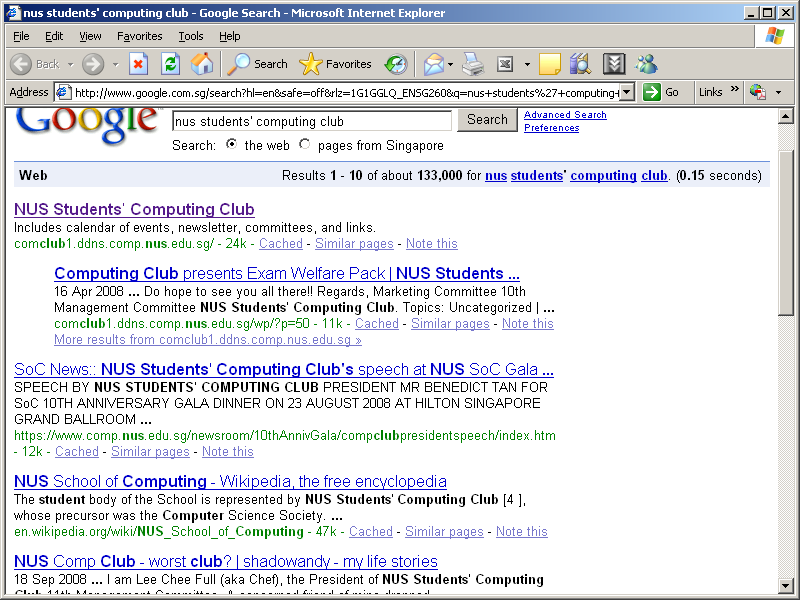This screenshot has width=800, height=600.
Task: Click the "nus" query word link in results bar
Action: click(x=496, y=176)
